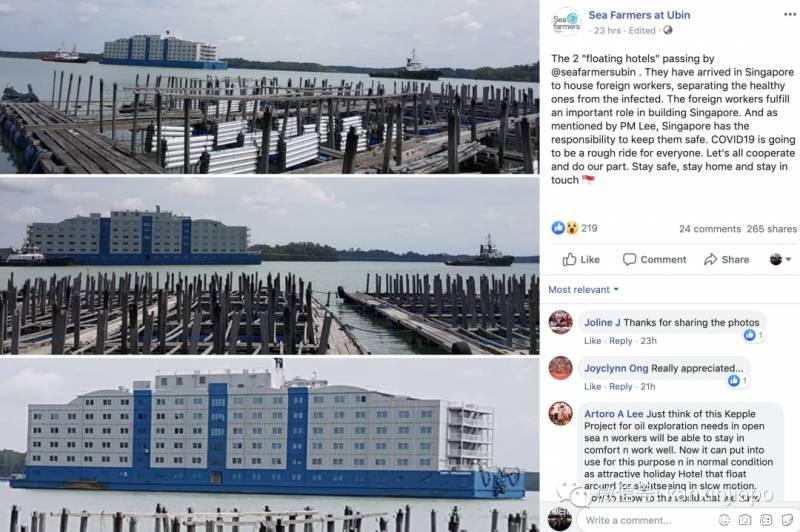
Task: Click the Sea Farmers page profile logo
Action: tap(566, 22)
